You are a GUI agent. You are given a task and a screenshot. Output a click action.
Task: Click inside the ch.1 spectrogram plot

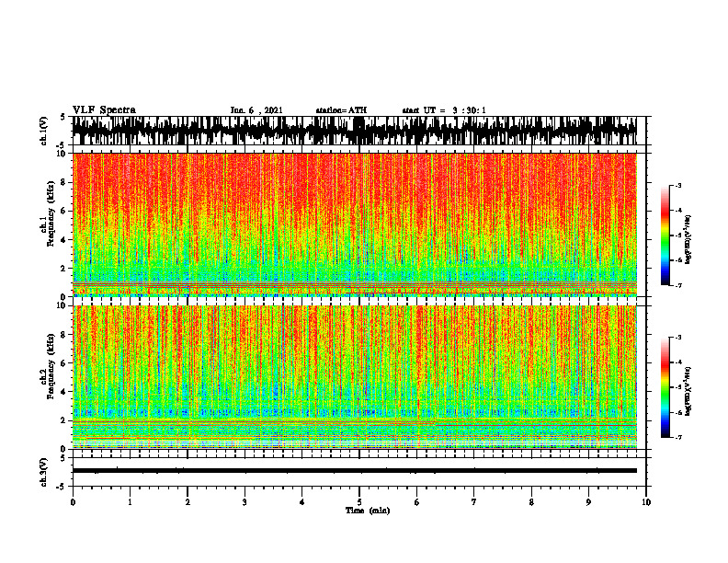tap(355, 224)
